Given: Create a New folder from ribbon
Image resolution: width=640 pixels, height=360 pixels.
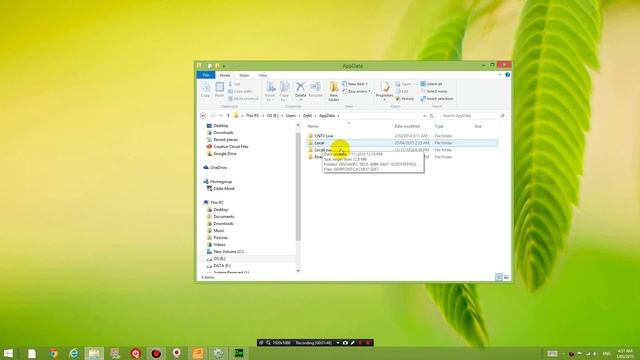Looking at the screenshot, I should tap(333, 91).
